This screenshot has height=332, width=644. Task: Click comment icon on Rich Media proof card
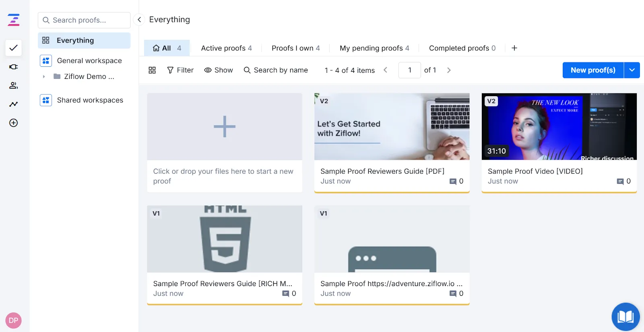click(x=286, y=294)
